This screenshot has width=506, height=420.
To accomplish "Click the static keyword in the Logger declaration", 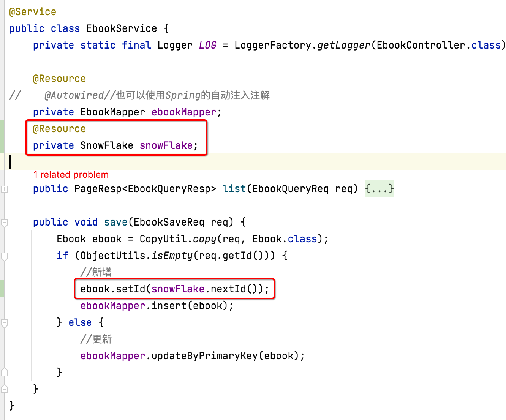I will [98, 45].
